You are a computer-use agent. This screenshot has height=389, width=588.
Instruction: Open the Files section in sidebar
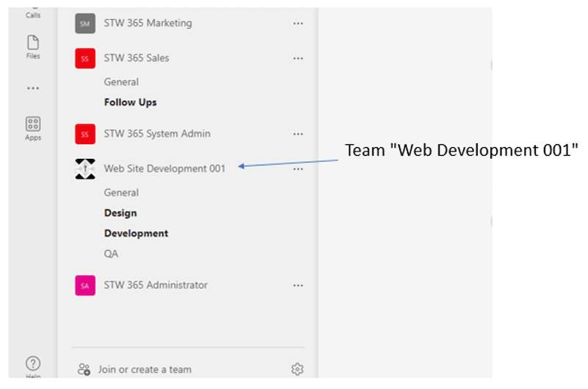(33, 47)
